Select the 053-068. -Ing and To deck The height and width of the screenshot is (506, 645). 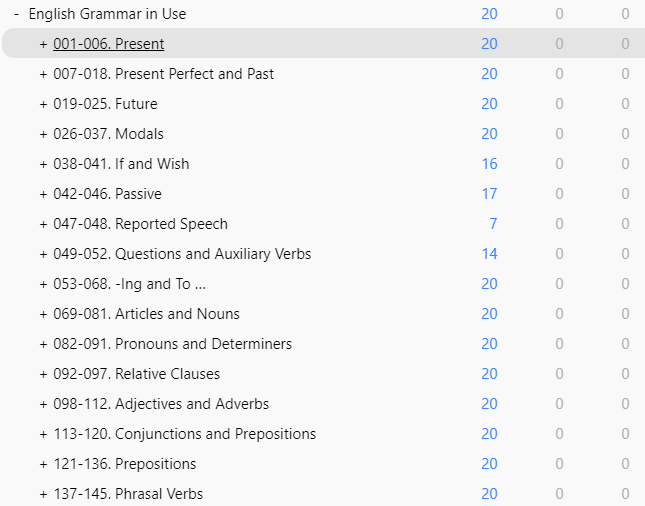click(x=129, y=284)
